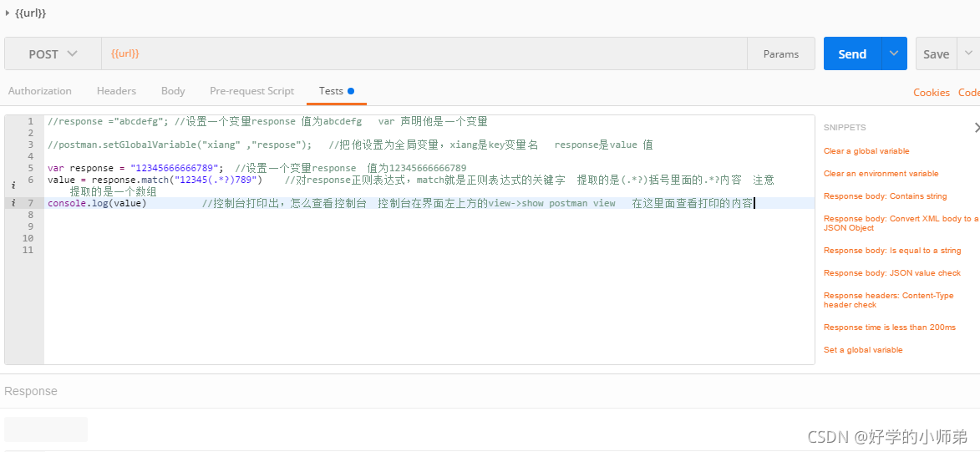
Task: Open the Code link
Action: 969,93
